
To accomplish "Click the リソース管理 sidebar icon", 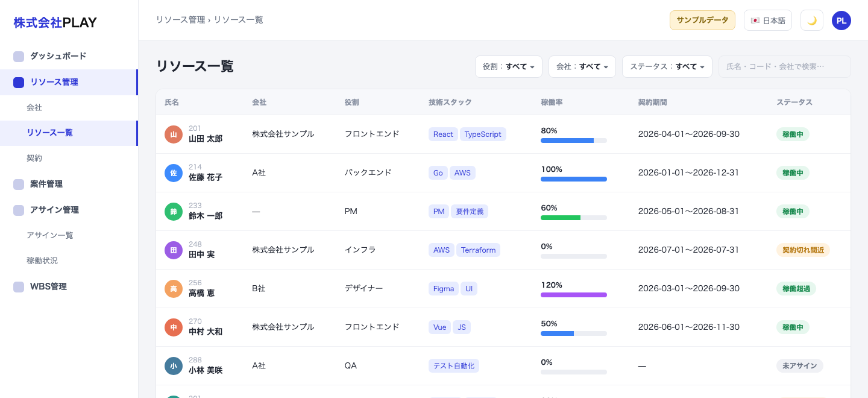I will [x=19, y=83].
